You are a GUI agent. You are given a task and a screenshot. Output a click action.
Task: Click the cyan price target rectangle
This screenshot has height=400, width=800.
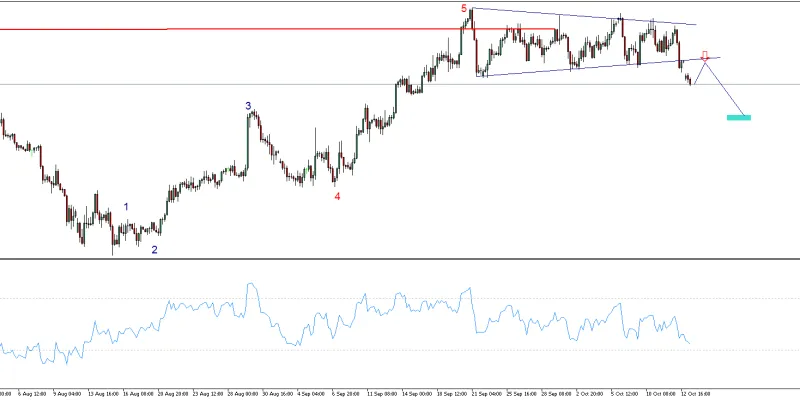tap(739, 118)
